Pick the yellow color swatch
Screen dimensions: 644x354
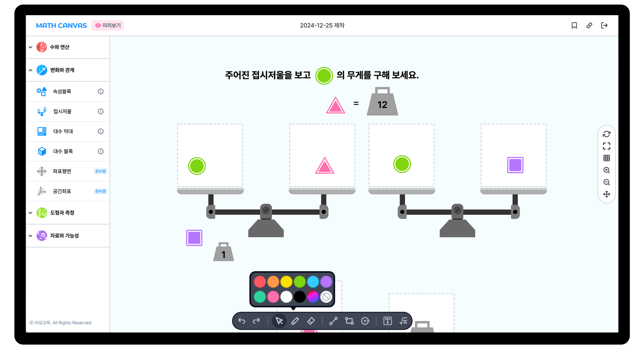pyautogui.click(x=286, y=282)
